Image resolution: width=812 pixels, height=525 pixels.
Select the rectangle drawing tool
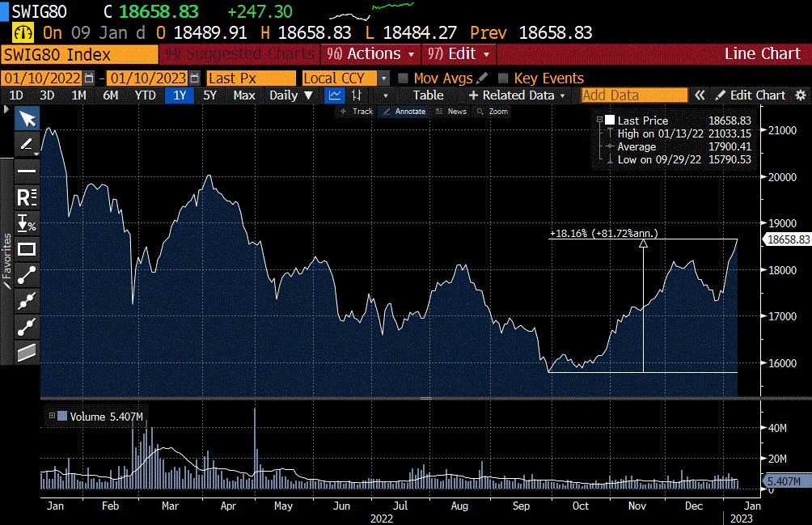tap(27, 249)
